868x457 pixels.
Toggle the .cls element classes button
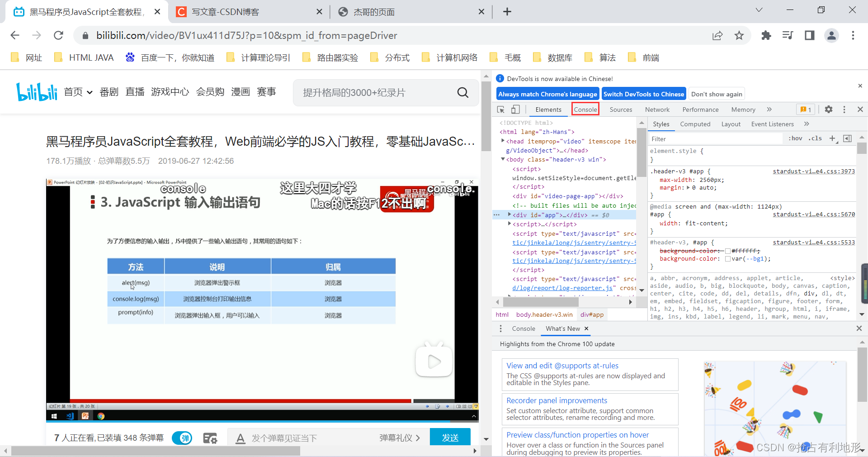815,138
